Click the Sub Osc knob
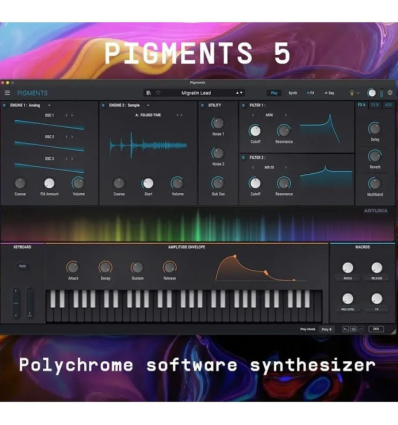This screenshot has width=398, height=425. (218, 183)
